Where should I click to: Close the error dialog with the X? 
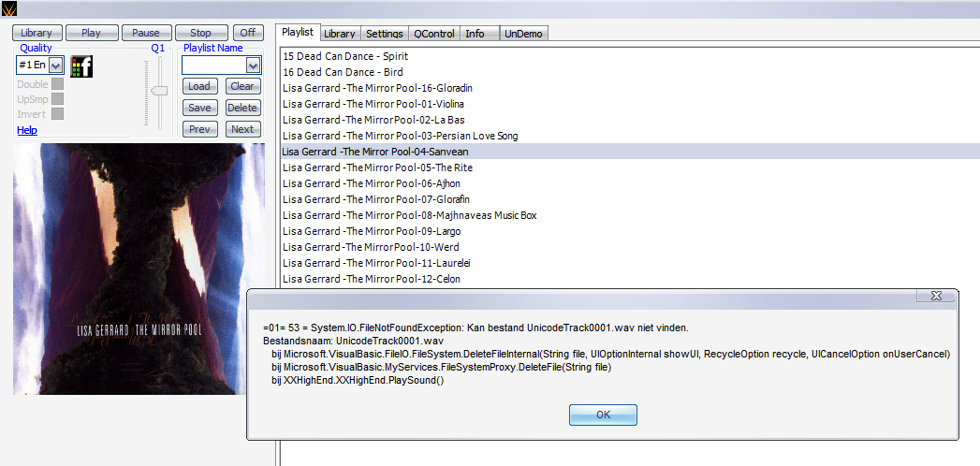pyautogui.click(x=936, y=296)
